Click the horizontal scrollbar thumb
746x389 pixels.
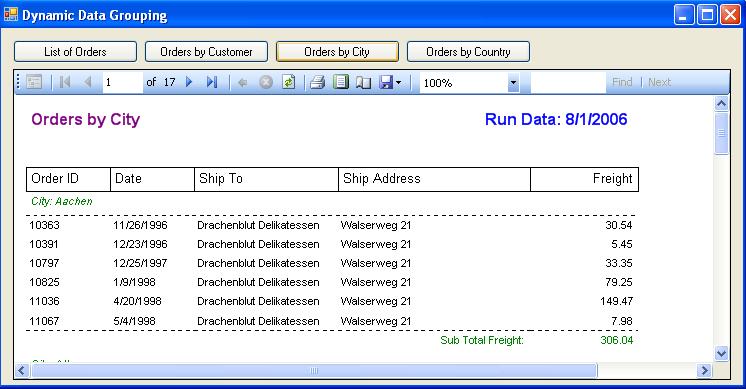[314, 370]
